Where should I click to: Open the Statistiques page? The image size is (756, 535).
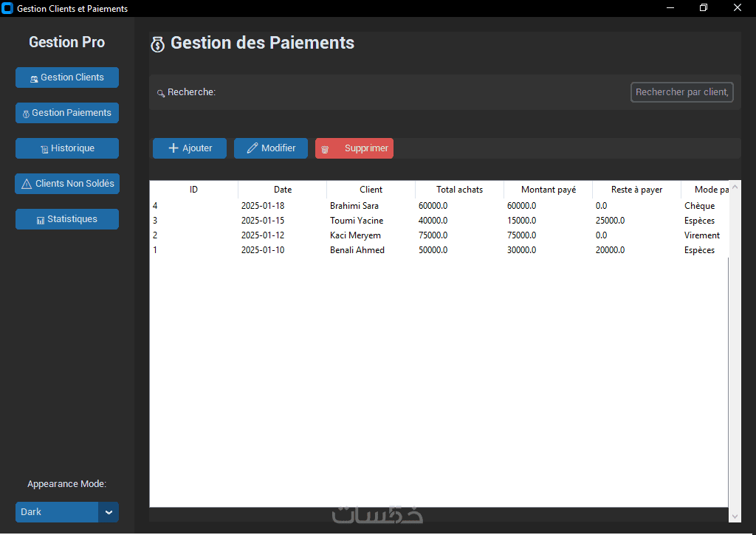coord(67,219)
